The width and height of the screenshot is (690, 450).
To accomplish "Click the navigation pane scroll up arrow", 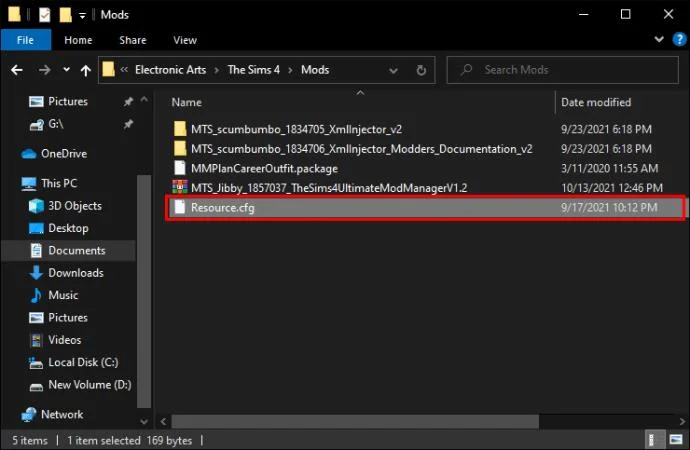I will pyautogui.click(x=144, y=100).
